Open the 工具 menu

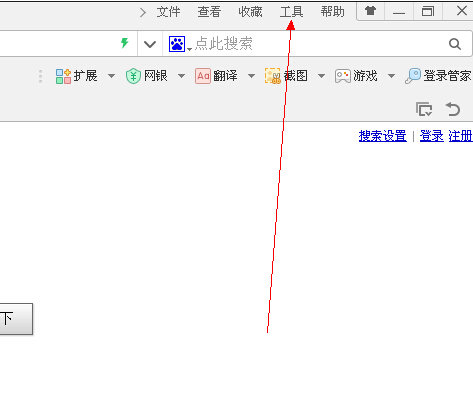(x=291, y=12)
